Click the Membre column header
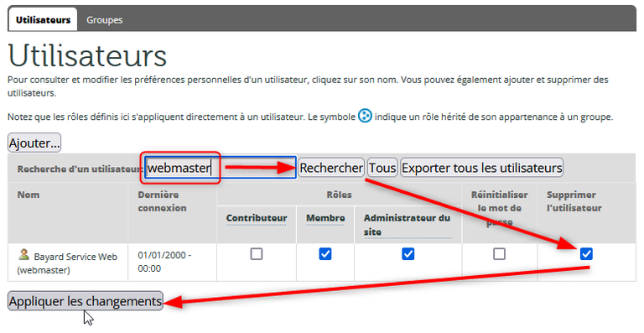Image resolution: width=644 pixels, height=333 pixels. click(325, 218)
